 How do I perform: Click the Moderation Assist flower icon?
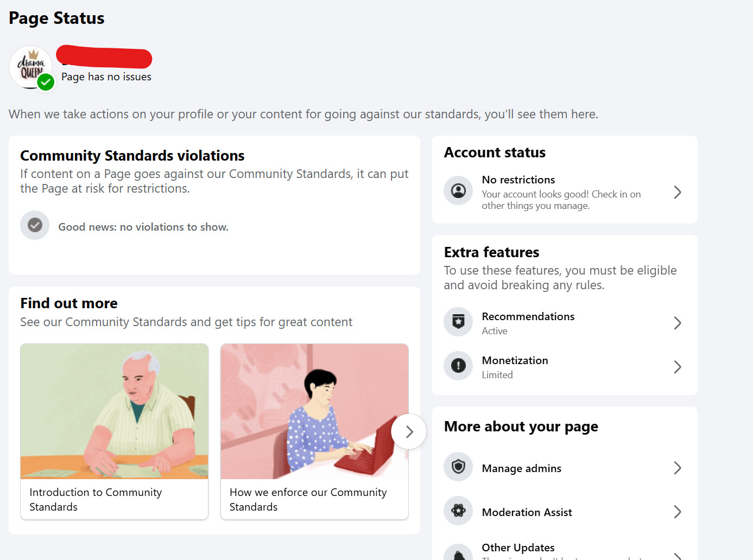(458, 511)
